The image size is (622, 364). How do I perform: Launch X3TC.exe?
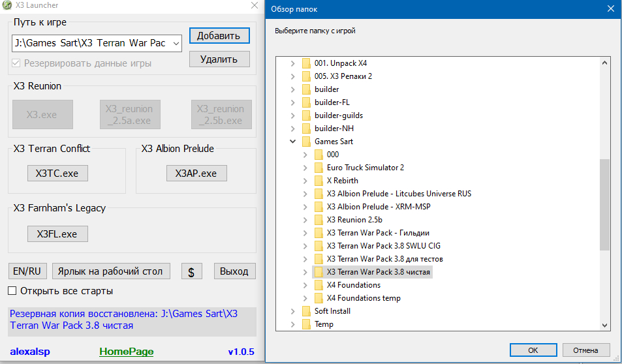tap(57, 174)
